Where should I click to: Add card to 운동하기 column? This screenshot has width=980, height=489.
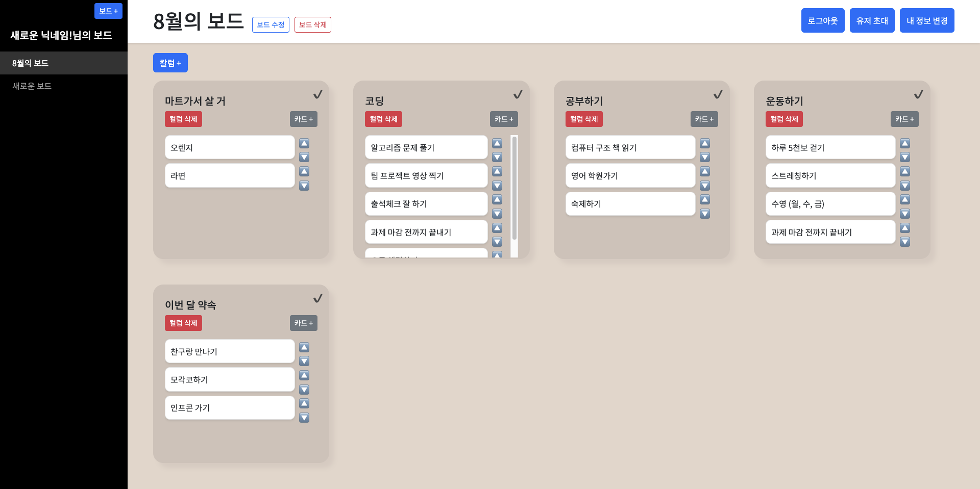point(904,119)
